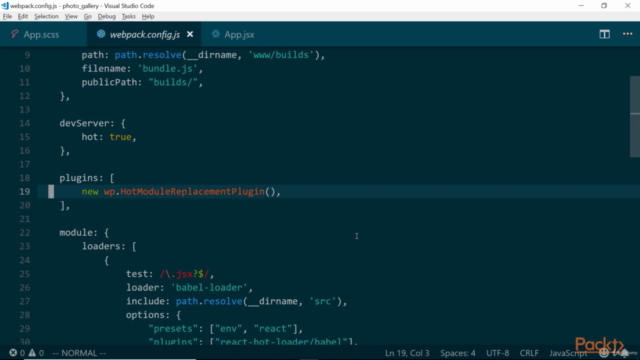640x360 pixels.
Task: Click line number 19 in gutter
Action: tap(24, 191)
